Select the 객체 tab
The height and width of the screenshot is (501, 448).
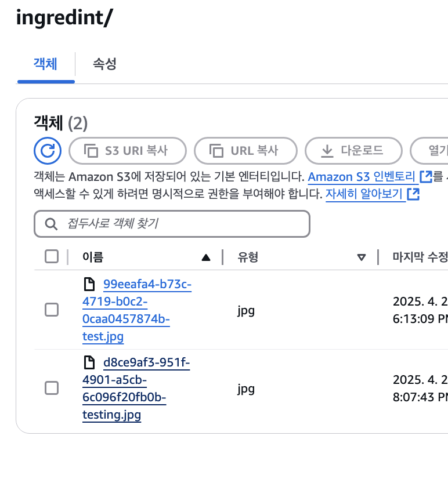coord(45,64)
